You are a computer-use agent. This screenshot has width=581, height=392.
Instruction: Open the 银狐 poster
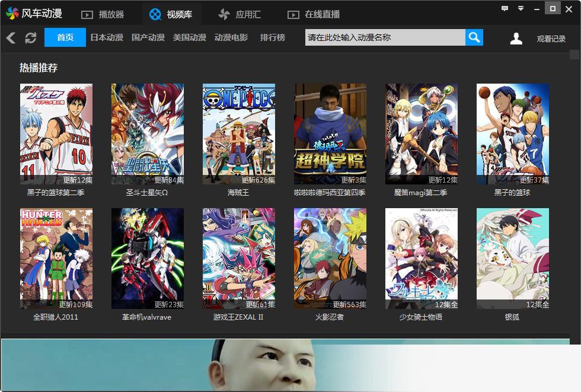pyautogui.click(x=513, y=259)
